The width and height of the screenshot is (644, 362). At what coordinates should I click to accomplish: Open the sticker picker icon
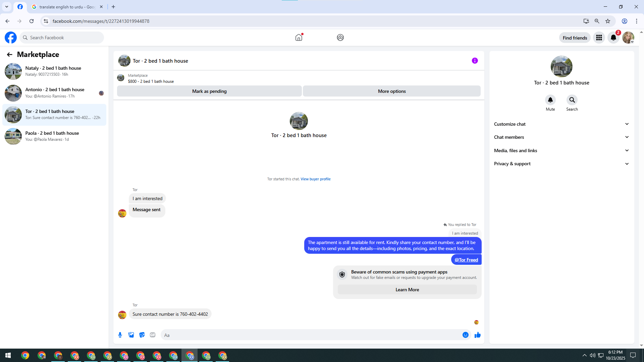point(142,335)
